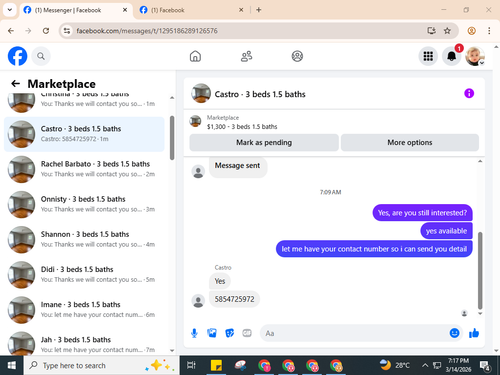This screenshot has height=375, width=500.
Task: Click the install app icon in address bar
Action: click(x=431, y=31)
